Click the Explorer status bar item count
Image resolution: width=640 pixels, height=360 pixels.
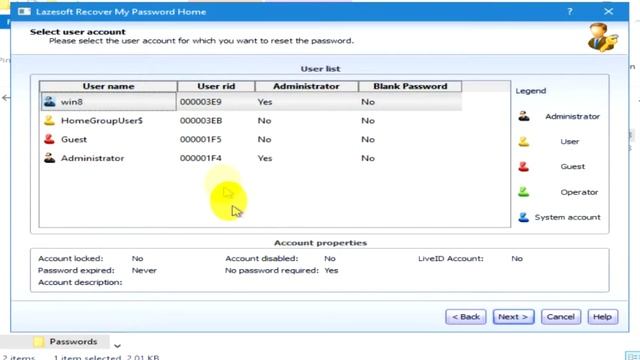point(18,357)
